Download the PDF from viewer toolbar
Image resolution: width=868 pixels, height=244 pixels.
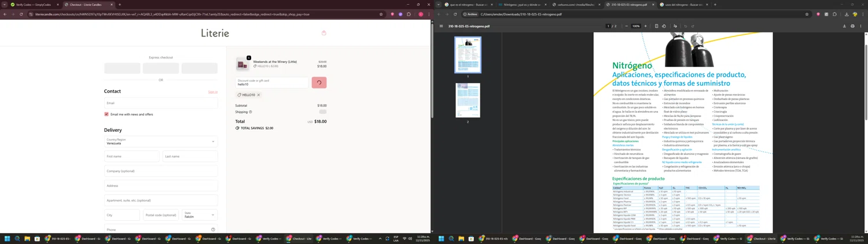tap(844, 26)
